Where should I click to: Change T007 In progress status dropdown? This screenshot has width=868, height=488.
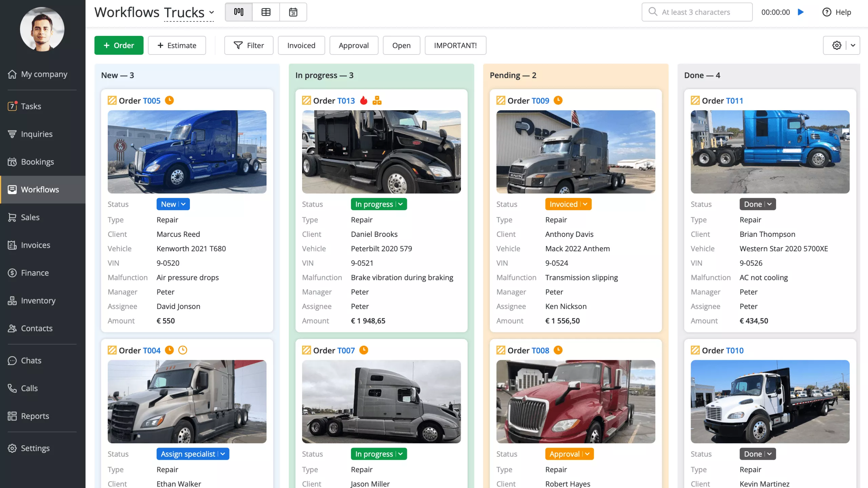click(x=379, y=454)
